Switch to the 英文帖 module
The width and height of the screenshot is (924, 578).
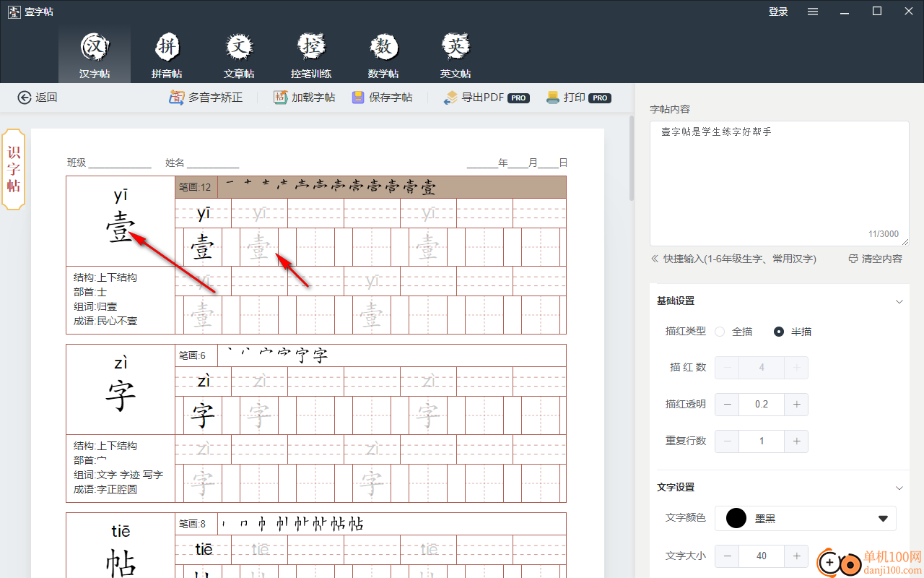coord(456,55)
